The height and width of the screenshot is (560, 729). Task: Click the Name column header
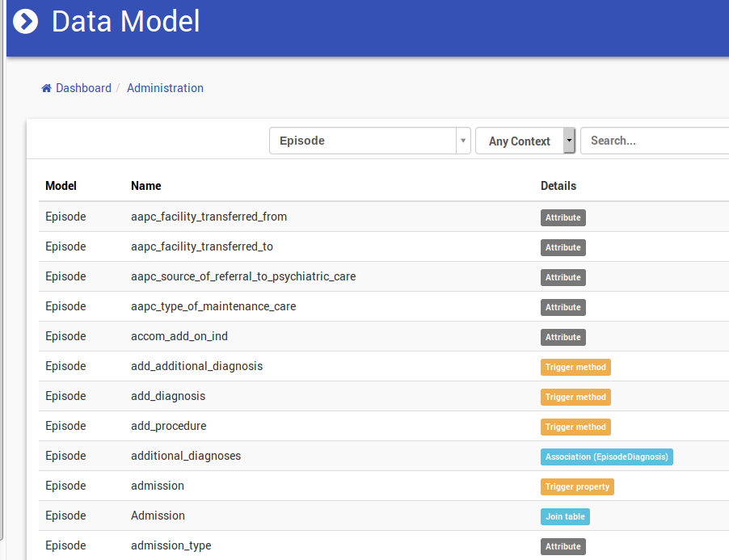(x=146, y=186)
